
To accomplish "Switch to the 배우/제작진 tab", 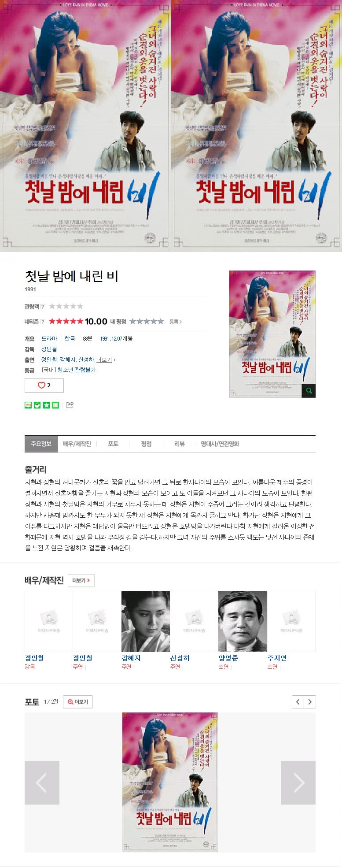I will click(x=77, y=444).
